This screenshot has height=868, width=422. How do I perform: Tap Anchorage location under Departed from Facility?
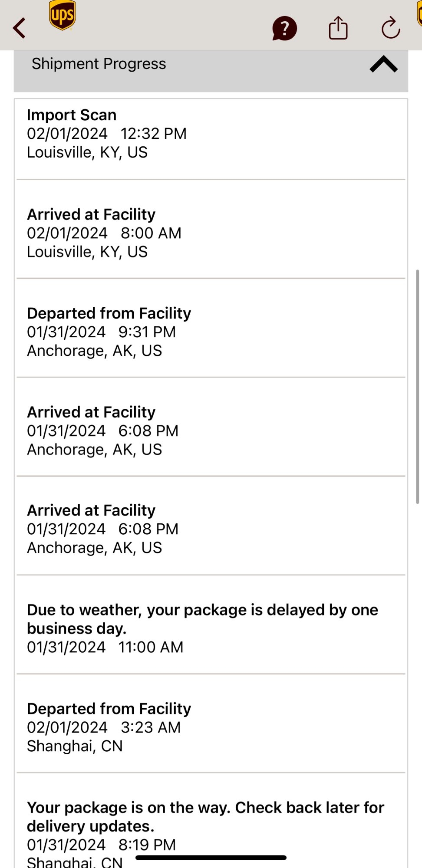pos(94,351)
